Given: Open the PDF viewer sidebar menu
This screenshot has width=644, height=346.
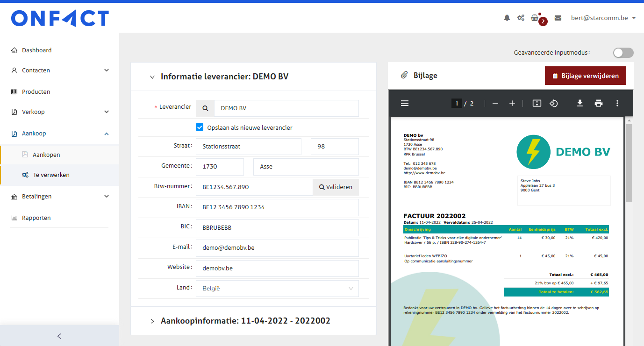Looking at the screenshot, I should (405, 103).
